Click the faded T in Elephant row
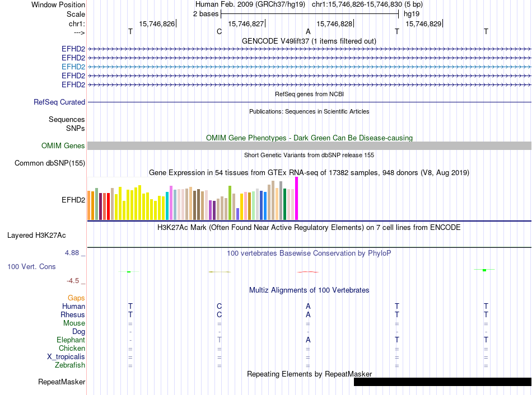The image size is (532, 395). tap(219, 340)
